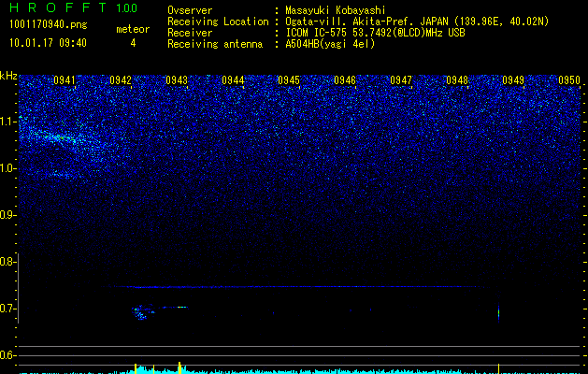Screen dimensions: 588x374
Task: Click the horizontal carrier line near 0.75 kHz
Action: click(x=296, y=287)
